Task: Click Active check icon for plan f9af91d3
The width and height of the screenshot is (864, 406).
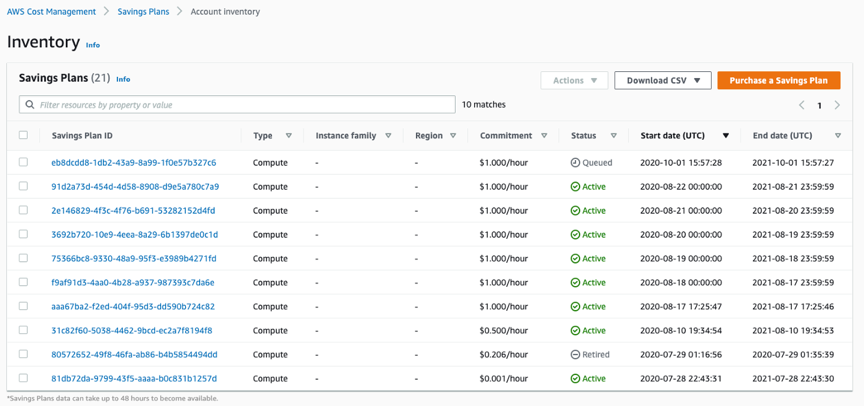Action: [x=575, y=283]
